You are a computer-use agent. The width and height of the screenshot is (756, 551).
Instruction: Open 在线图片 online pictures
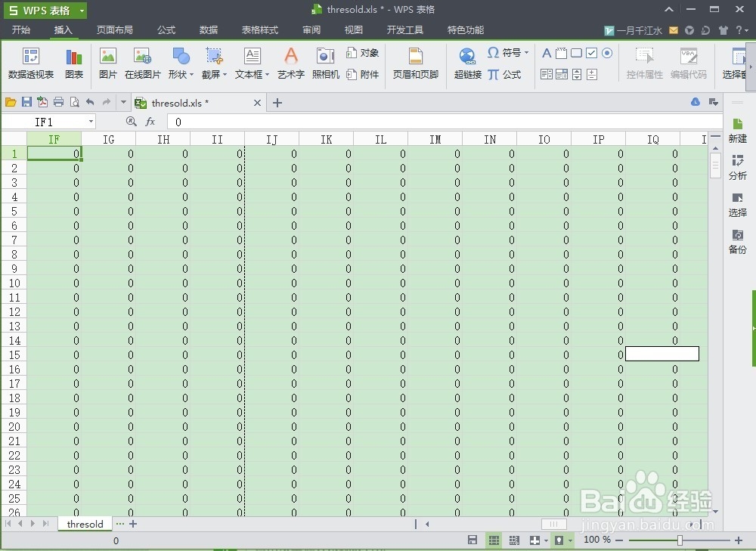click(x=143, y=63)
